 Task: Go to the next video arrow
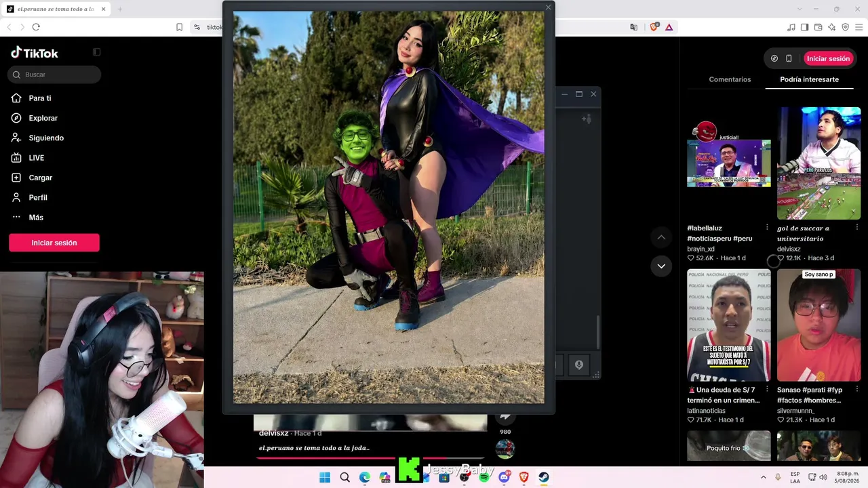[661, 266]
